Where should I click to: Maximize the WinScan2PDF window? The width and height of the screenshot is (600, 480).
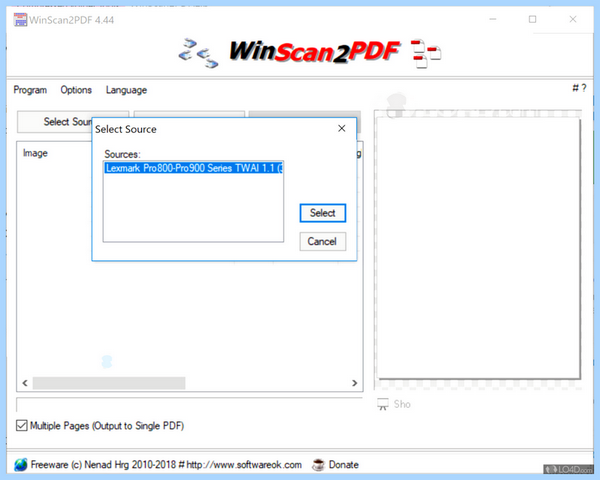532,19
